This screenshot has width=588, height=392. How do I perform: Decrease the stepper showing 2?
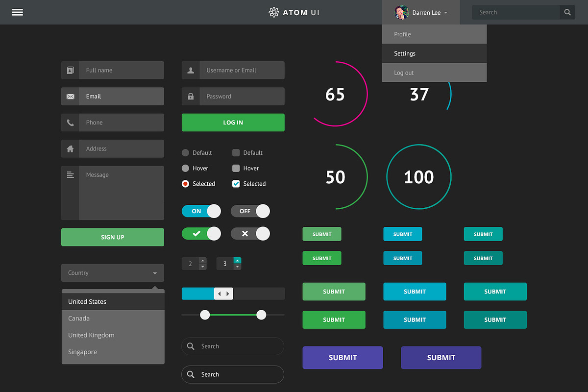[x=203, y=267]
